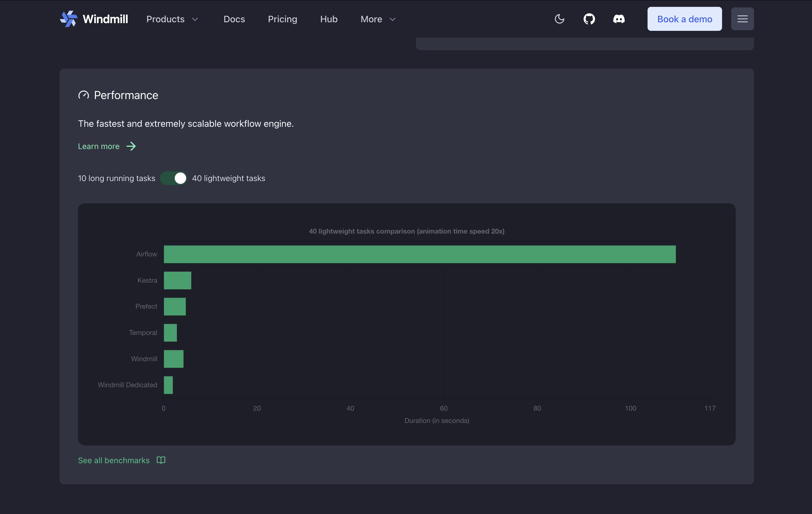Viewport: 812px width, 514px height.
Task: Click the Performance gauge icon
Action: (84, 95)
